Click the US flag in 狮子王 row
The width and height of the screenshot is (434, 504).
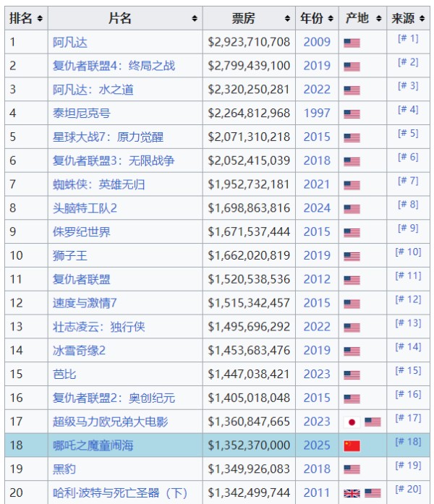[352, 256]
